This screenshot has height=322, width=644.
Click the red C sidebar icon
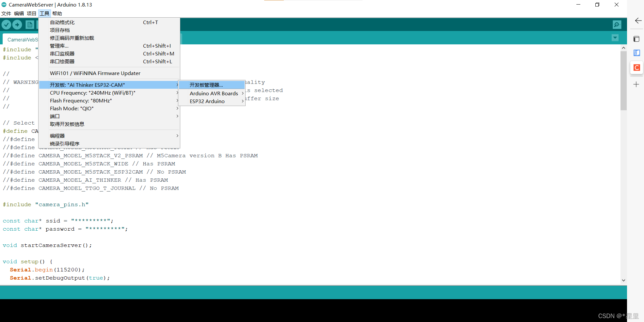pyautogui.click(x=637, y=68)
